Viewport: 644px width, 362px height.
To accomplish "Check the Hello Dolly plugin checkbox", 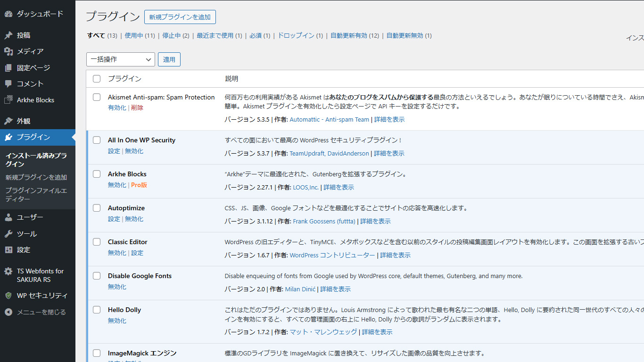I will (x=97, y=310).
